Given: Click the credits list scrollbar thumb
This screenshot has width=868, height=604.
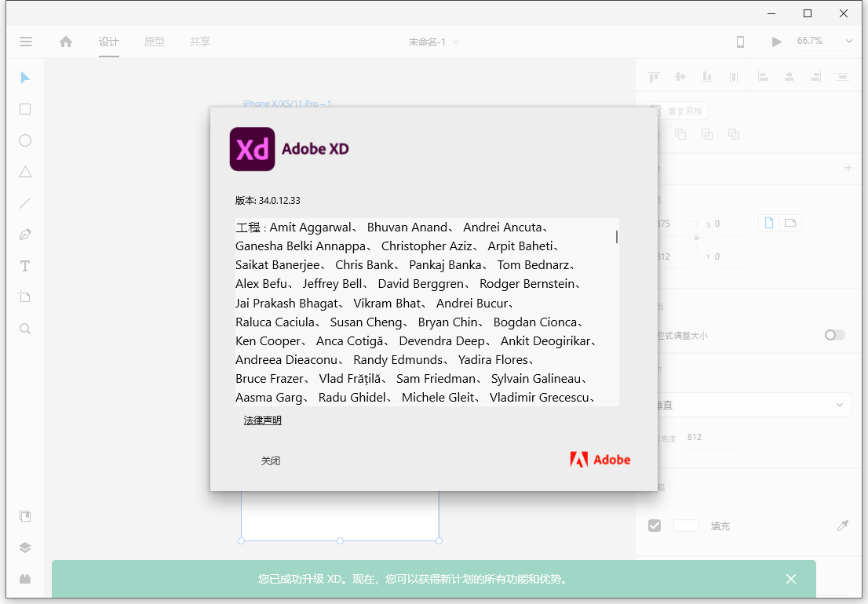Looking at the screenshot, I should tap(617, 237).
